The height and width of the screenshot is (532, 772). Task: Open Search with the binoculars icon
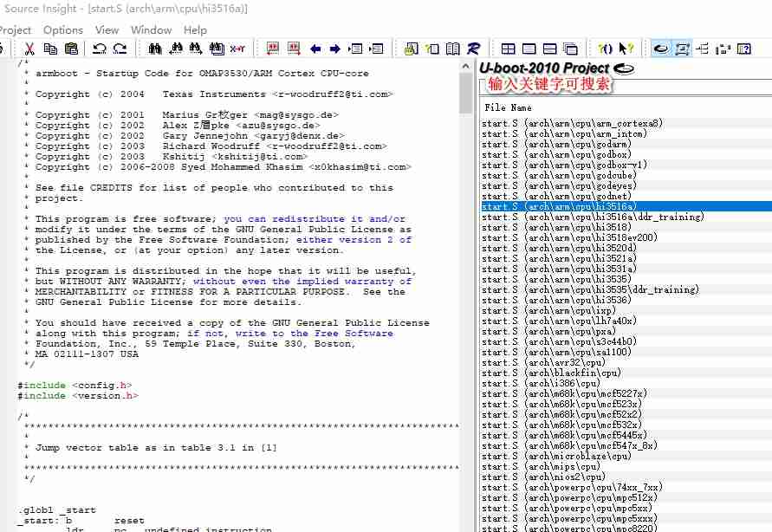tap(155, 49)
